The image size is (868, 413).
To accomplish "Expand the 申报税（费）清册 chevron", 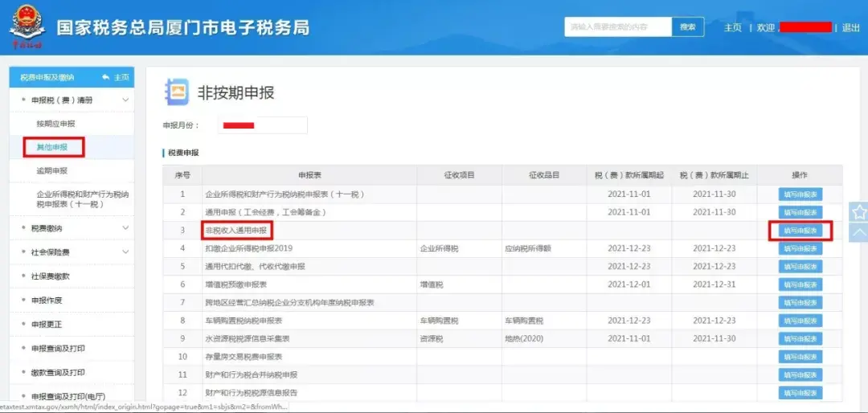I will tap(125, 100).
